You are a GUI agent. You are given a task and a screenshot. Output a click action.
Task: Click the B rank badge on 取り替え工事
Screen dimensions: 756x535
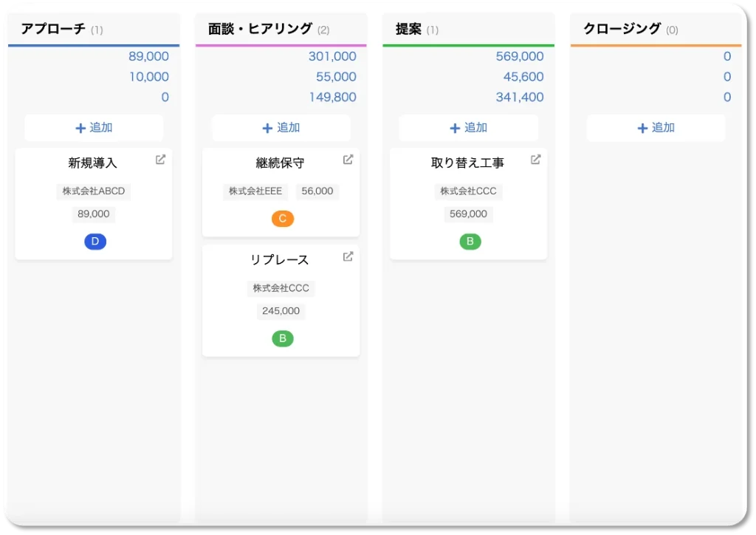tap(470, 242)
